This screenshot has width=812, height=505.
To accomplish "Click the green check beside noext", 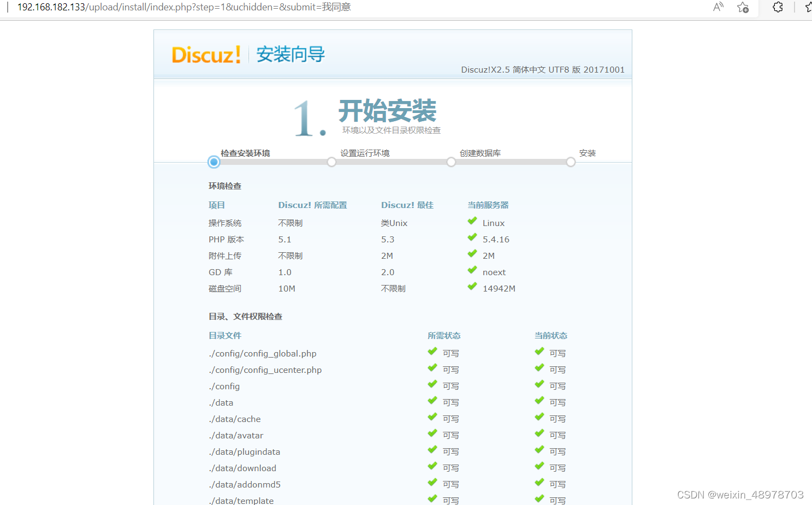I will point(472,270).
